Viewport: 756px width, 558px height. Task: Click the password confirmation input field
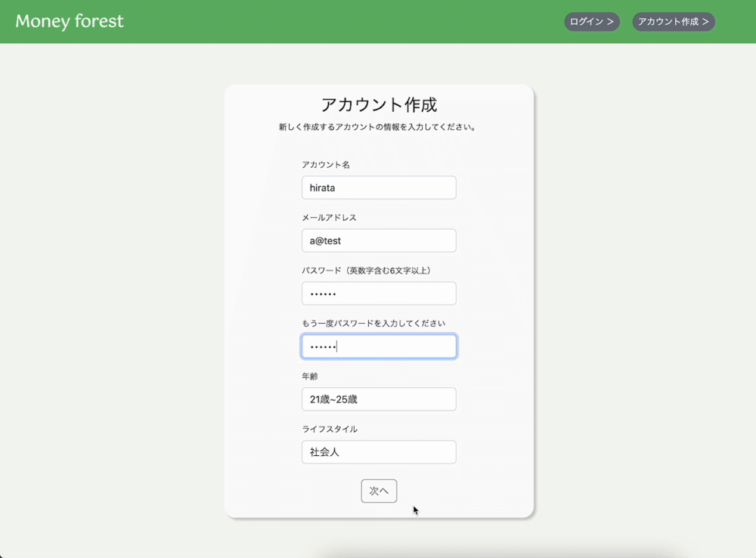point(378,346)
